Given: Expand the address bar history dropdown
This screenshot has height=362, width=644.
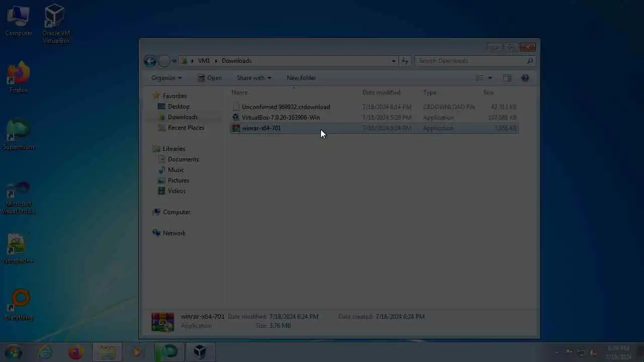Looking at the screenshot, I should 393,61.
